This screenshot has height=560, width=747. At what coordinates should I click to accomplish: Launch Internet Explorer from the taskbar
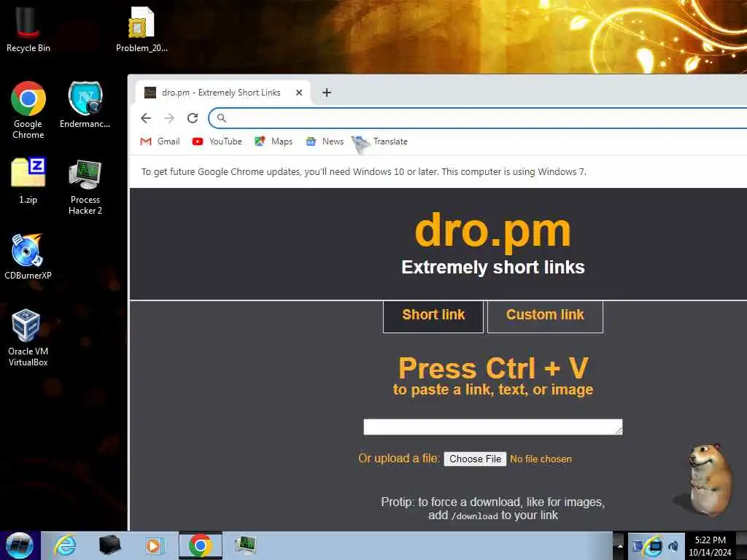65,545
